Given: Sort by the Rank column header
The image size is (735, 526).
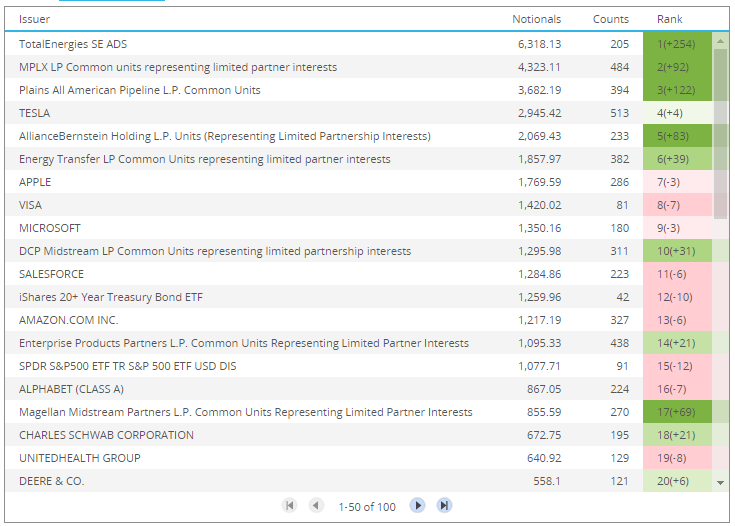Looking at the screenshot, I should coord(669,19).
